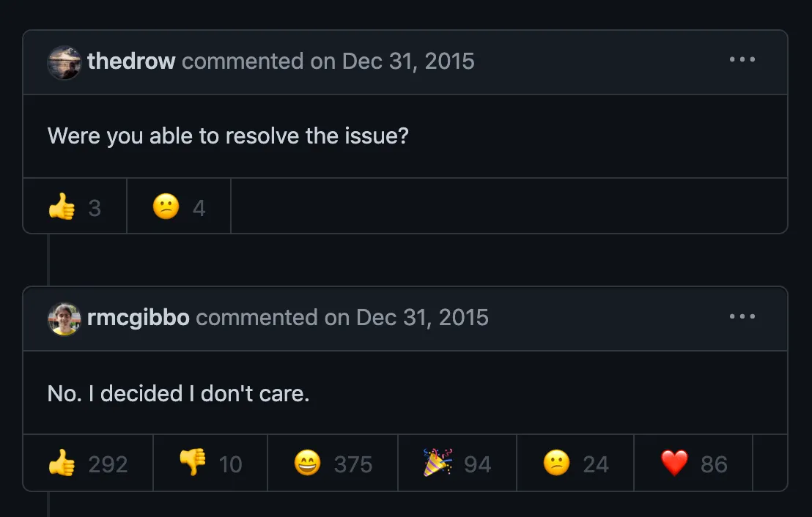Toggle thumbs up reaction with 3 votes

[x=75, y=206]
